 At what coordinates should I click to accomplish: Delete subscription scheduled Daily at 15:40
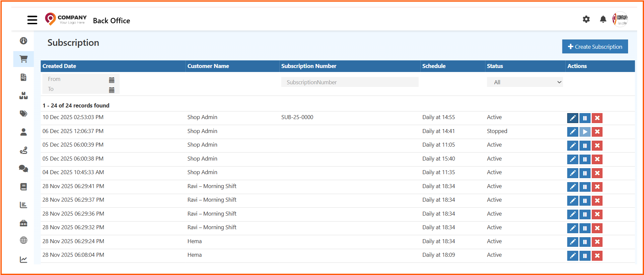click(597, 159)
